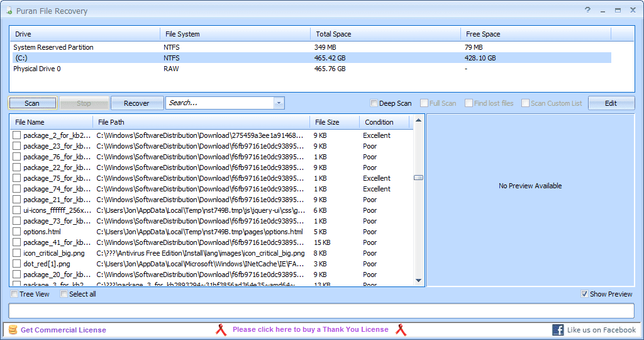
Task: Open the Get Commercial License link
Action: pos(64,330)
